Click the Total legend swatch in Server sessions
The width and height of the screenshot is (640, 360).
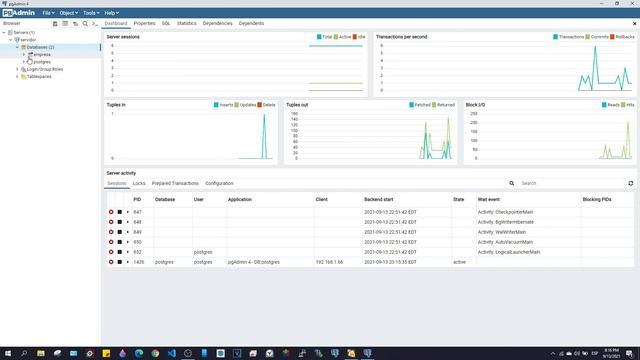[x=319, y=37]
